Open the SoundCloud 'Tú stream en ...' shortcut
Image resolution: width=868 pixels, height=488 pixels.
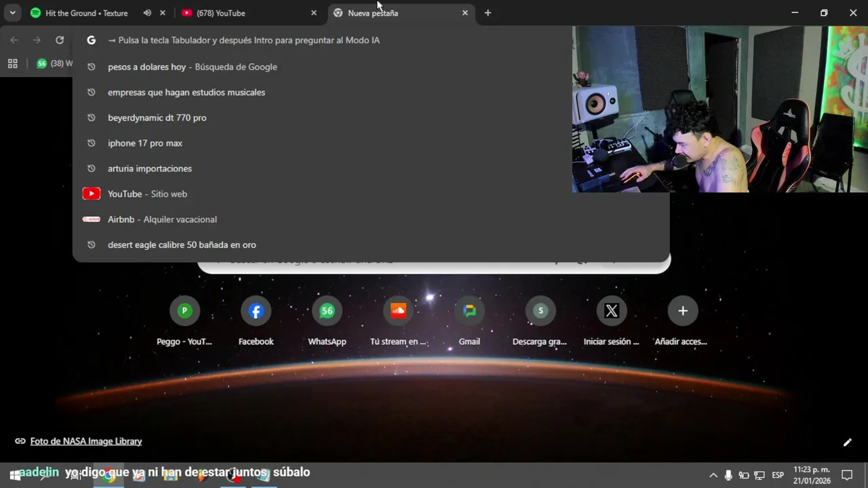click(x=398, y=321)
